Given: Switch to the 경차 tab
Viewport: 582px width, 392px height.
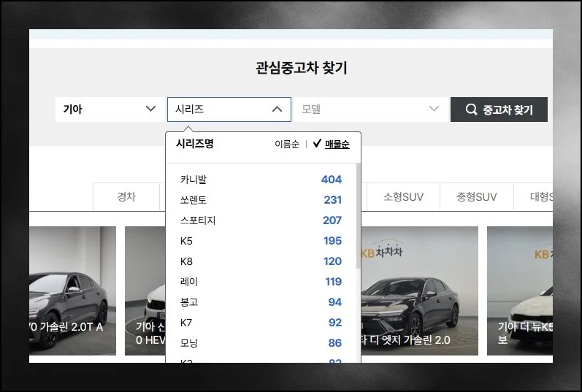Looking at the screenshot, I should (126, 197).
